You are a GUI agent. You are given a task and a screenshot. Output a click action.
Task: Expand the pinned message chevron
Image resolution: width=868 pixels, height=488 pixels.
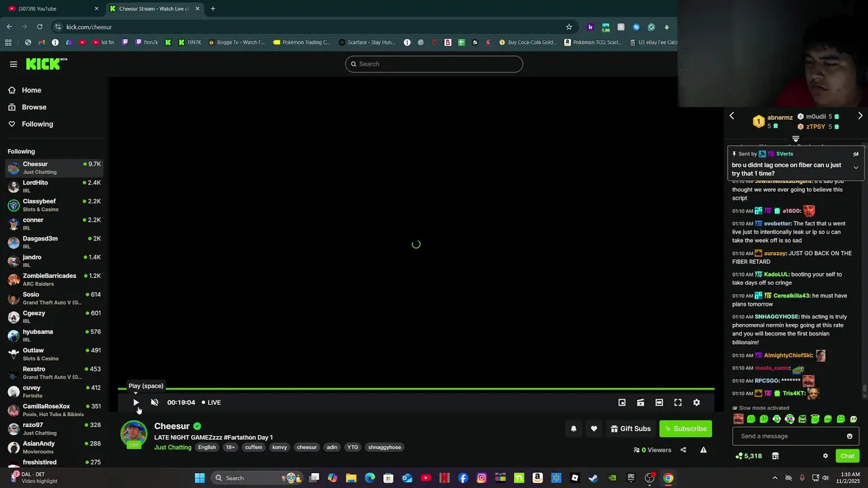pos(856,167)
